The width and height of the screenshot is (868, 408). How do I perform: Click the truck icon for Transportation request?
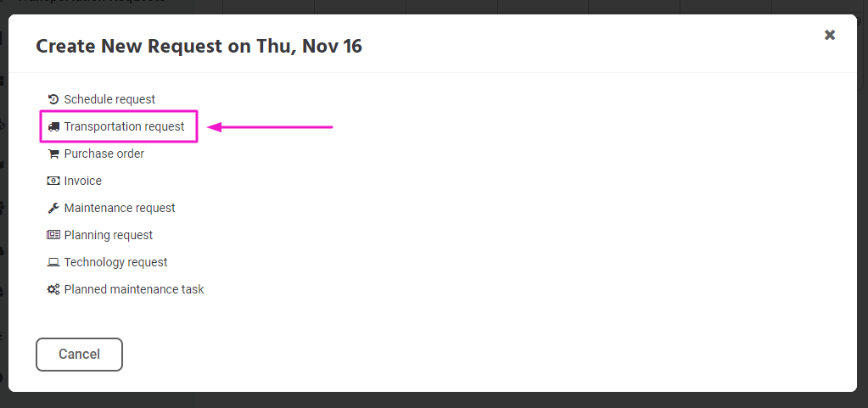[53, 126]
